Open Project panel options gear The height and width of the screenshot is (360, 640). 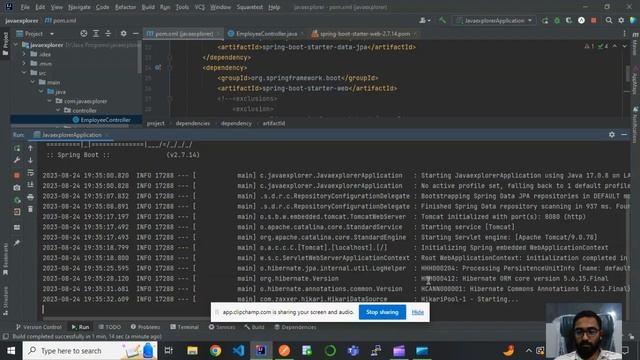coord(123,33)
